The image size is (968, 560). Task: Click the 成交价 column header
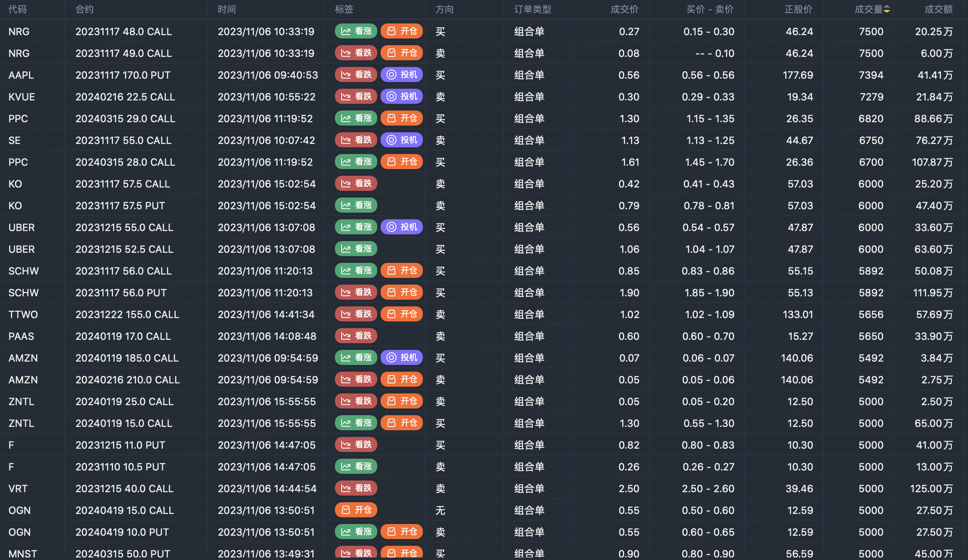tap(625, 10)
